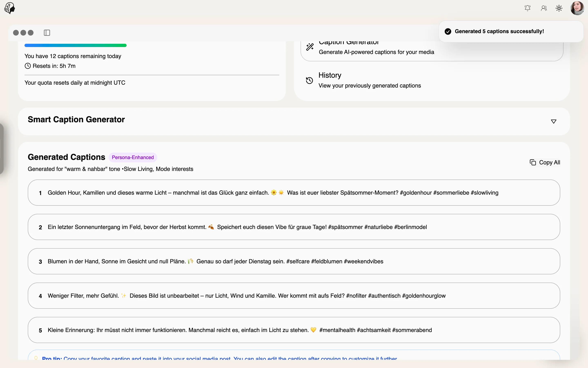Select caption 1 about Golden Hour
Image resolution: width=588 pixels, height=368 pixels.
click(294, 193)
